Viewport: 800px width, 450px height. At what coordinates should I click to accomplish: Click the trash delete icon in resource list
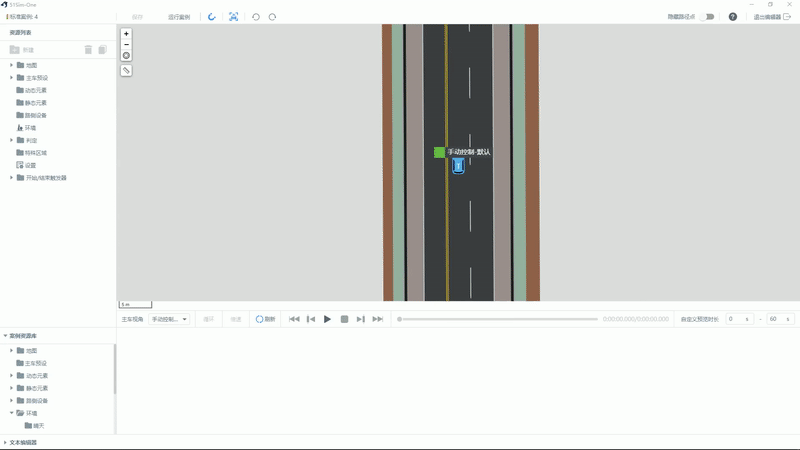pyautogui.click(x=88, y=49)
